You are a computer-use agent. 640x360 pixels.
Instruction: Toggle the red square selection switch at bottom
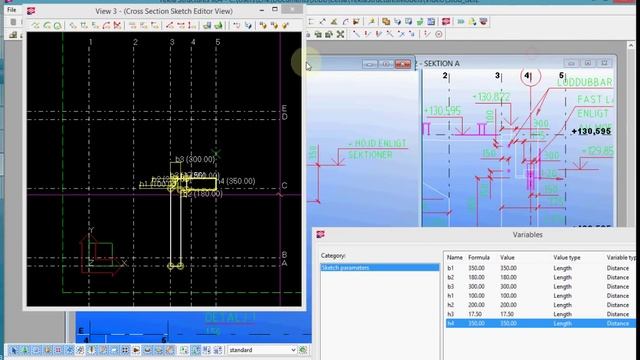58,350
